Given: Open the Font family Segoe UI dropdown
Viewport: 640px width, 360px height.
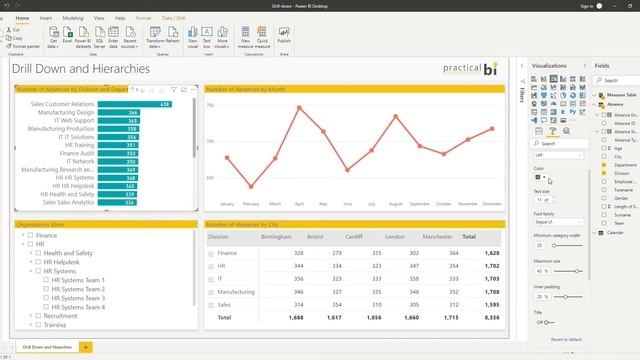Looking at the screenshot, I should 558,222.
